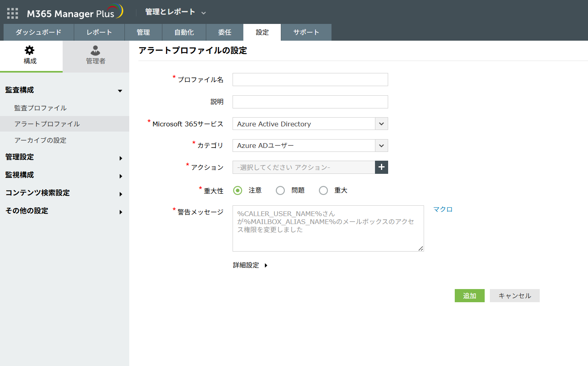Switch to the ダッシュボード tab

coord(39,32)
